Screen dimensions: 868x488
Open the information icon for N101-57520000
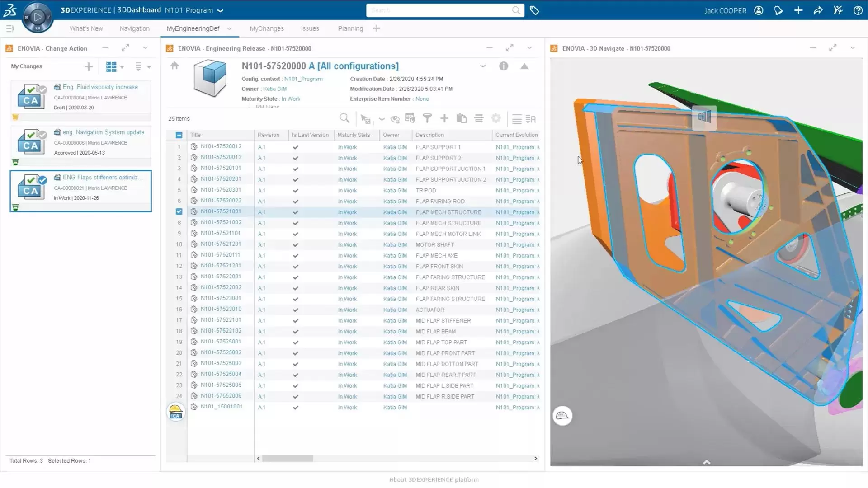(x=504, y=66)
